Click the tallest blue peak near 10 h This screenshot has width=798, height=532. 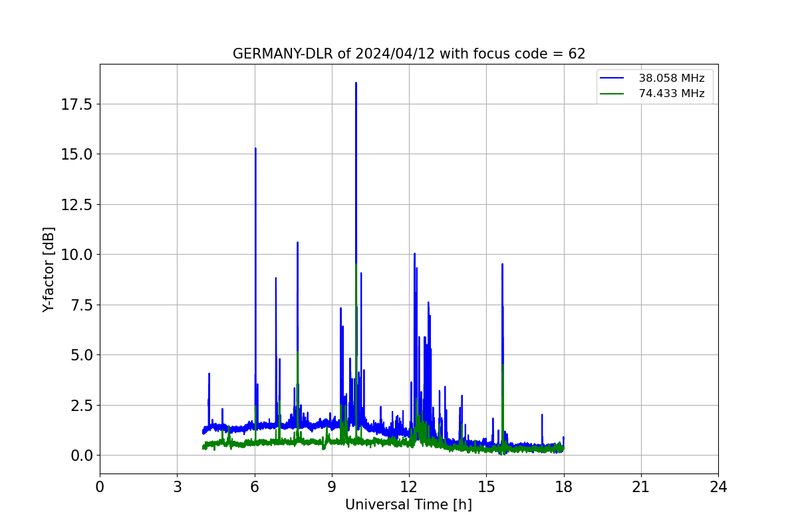[x=356, y=84]
